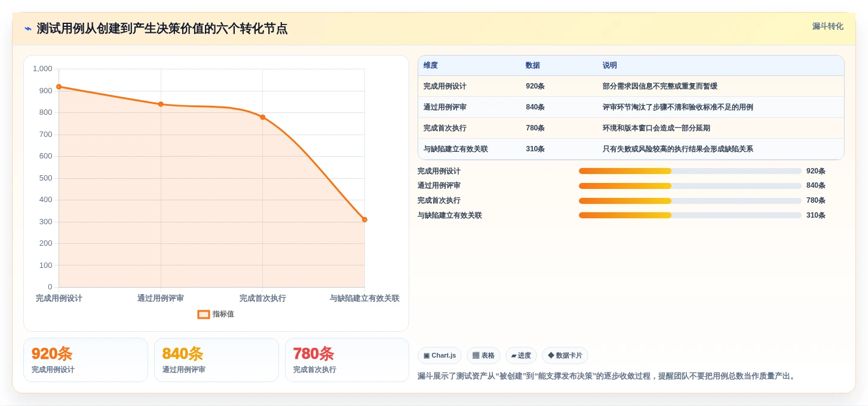
Task: Click the 环境和版本窗口会造成一部分延期 description
Action: 657,128
